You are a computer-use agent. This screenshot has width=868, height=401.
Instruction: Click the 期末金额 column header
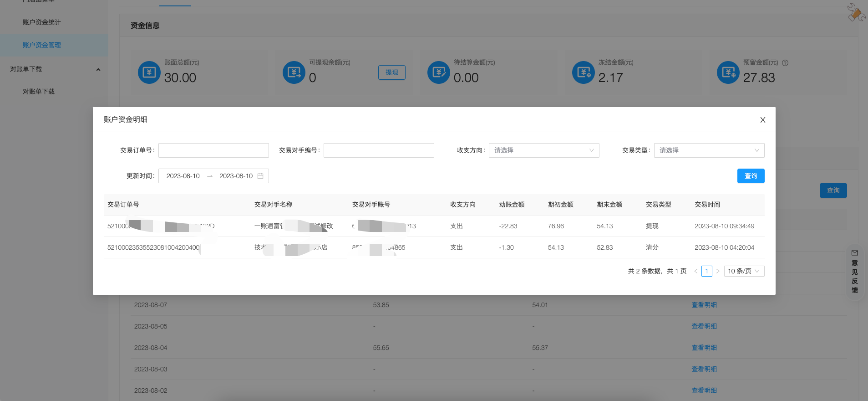[609, 205]
